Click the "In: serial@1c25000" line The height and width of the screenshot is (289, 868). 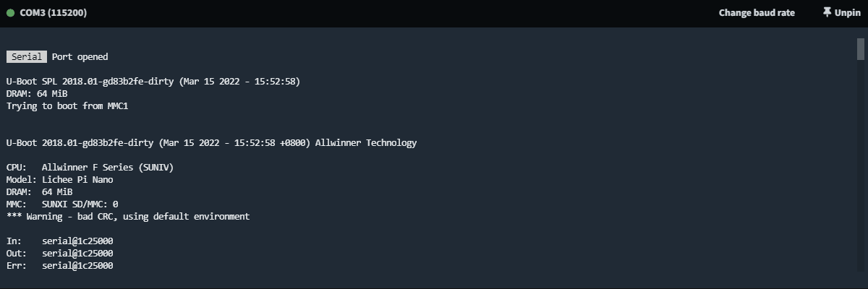(x=59, y=241)
